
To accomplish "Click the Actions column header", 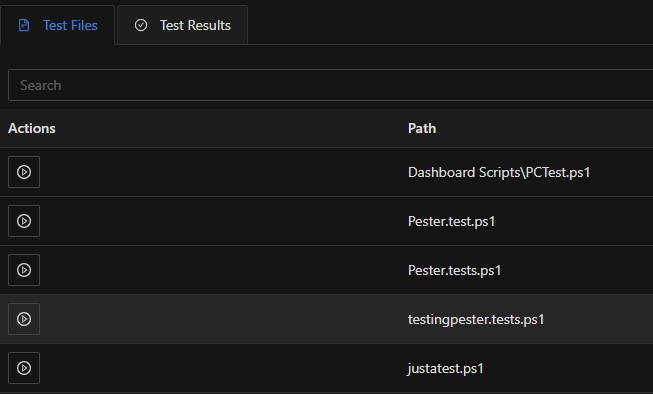I will pos(32,128).
